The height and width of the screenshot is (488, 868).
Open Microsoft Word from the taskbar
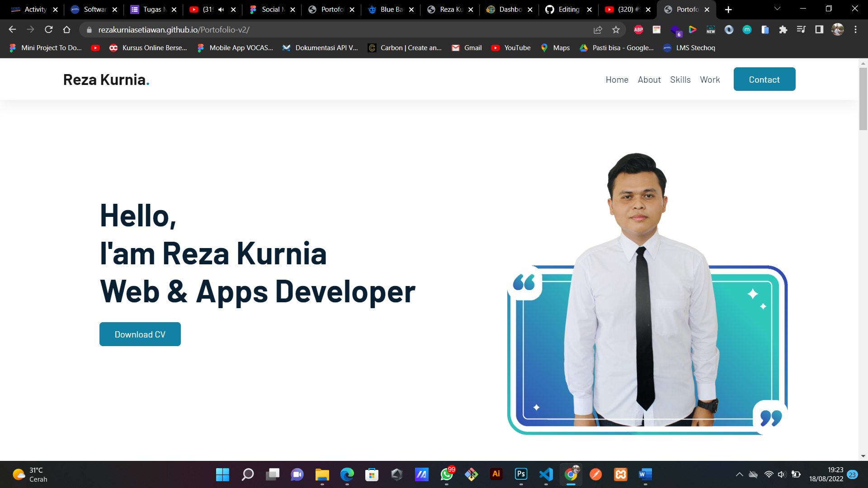(645, 475)
